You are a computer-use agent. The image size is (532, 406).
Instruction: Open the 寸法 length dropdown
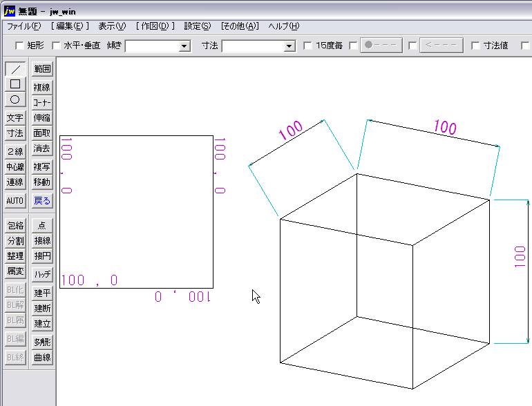click(289, 46)
